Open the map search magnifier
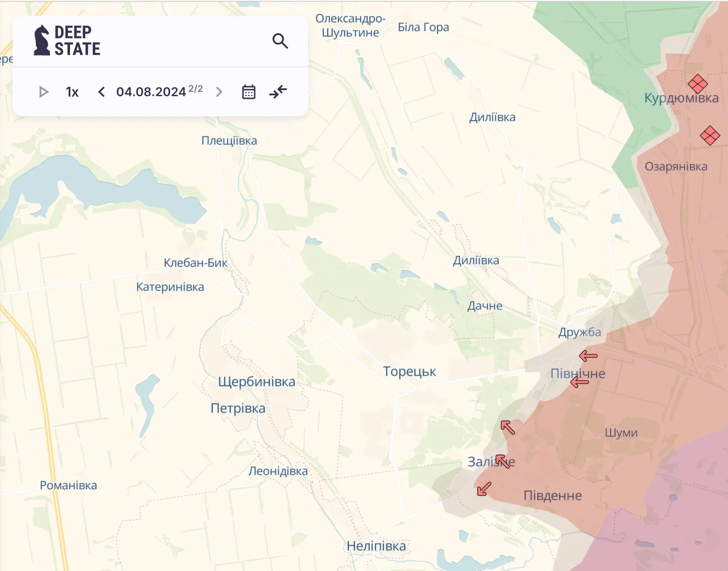The image size is (728, 571). coord(280,41)
